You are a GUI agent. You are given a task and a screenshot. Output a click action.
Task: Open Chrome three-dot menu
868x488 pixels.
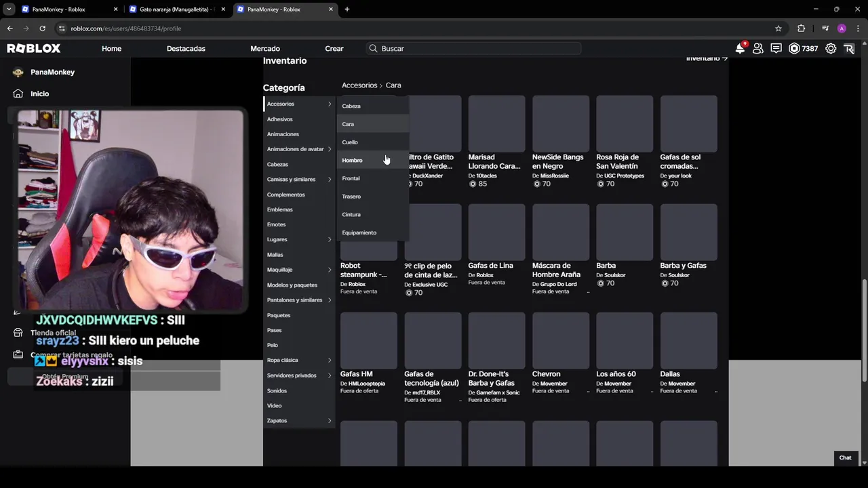858,28
